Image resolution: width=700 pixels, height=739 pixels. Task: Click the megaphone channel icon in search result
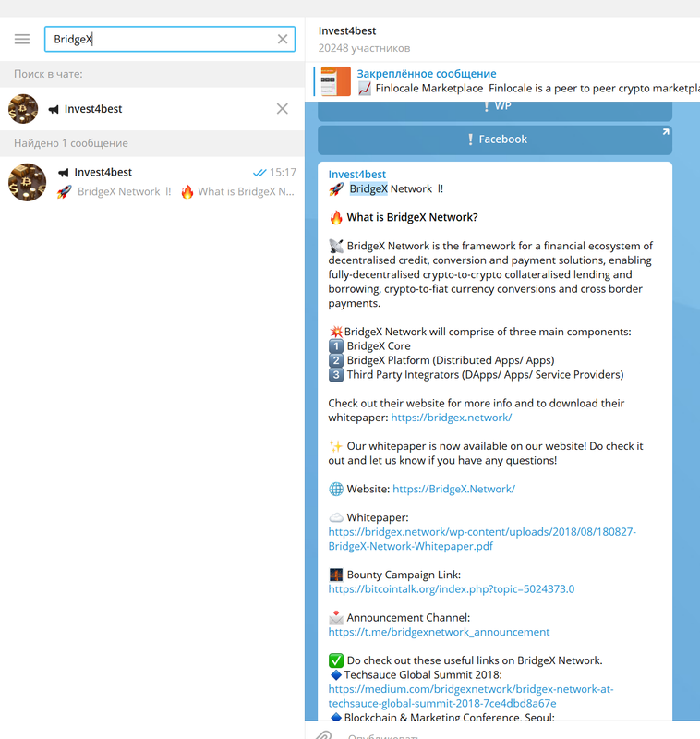pos(63,173)
